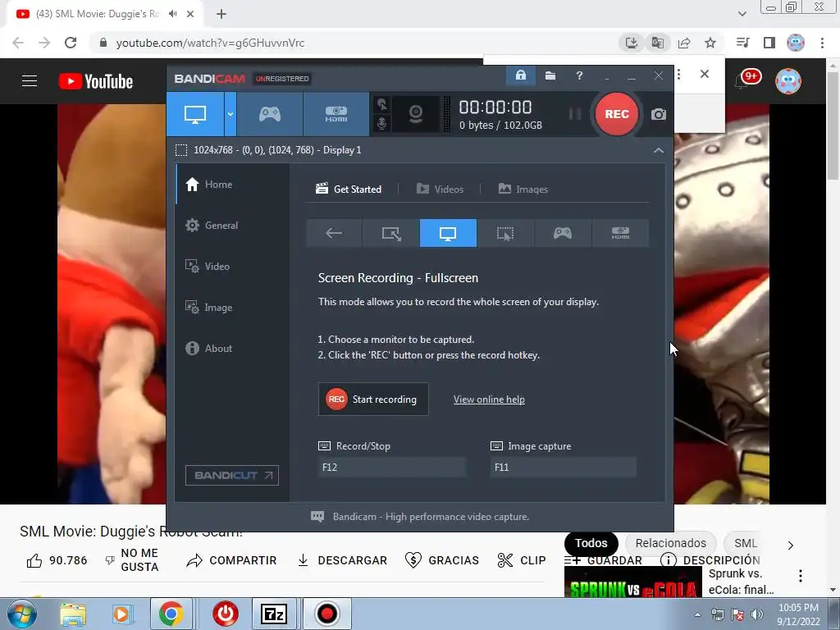The height and width of the screenshot is (630, 840).
Task: Click Bandicam footer message icon
Action: coord(317,517)
